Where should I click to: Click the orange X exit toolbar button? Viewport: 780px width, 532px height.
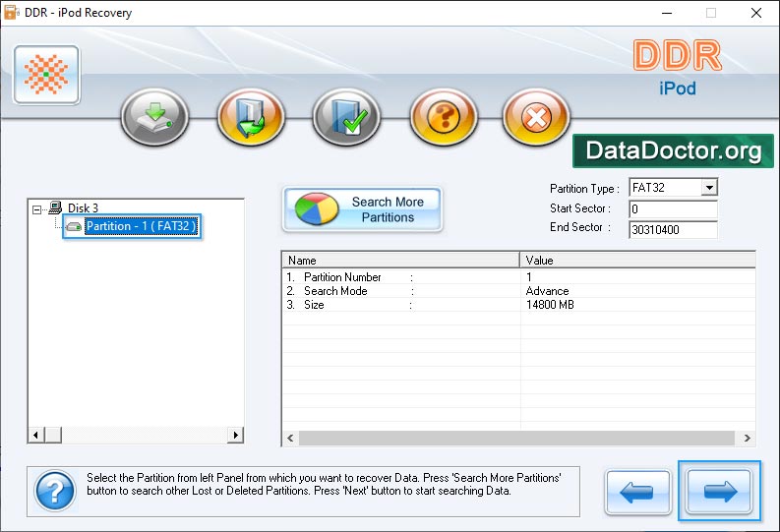[x=536, y=117]
